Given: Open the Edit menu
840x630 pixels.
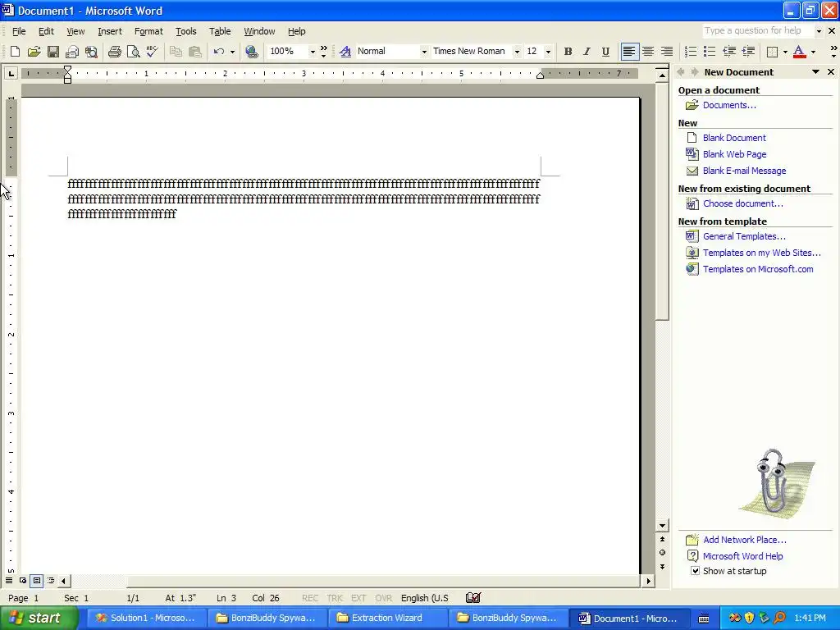Looking at the screenshot, I should [46, 31].
